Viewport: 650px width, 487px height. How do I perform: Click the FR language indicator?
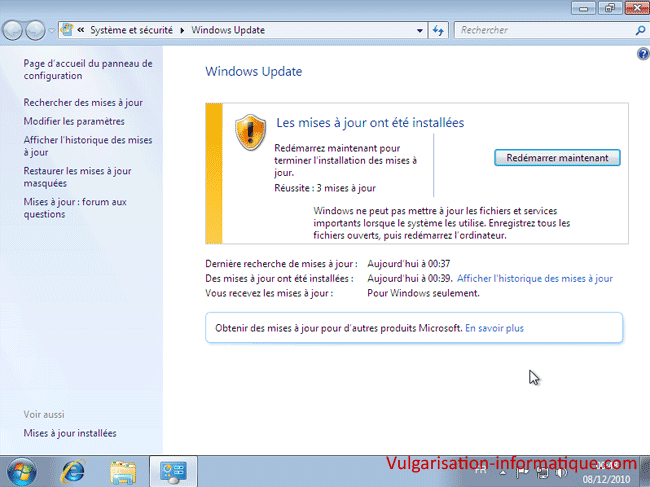480,470
